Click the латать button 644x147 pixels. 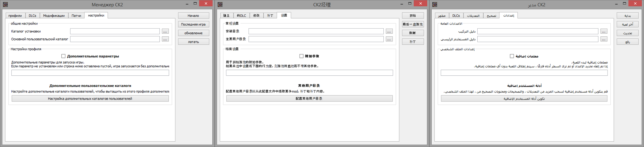pos(194,42)
